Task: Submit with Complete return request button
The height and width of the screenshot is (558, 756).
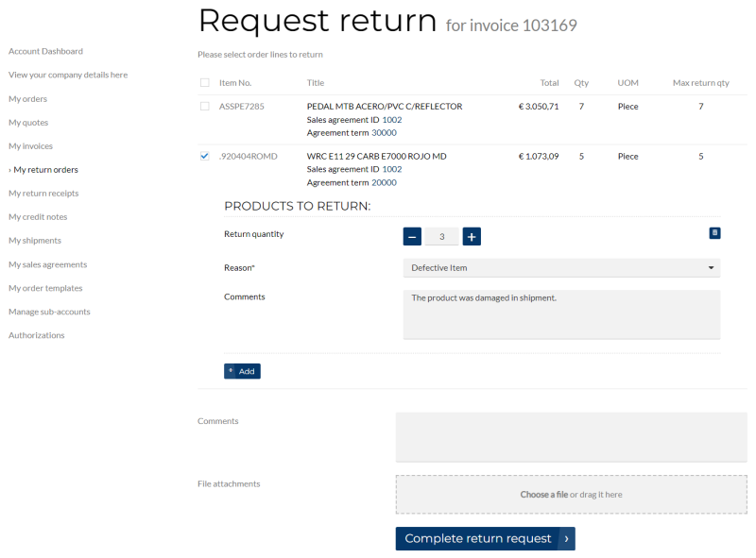Action: (x=485, y=538)
